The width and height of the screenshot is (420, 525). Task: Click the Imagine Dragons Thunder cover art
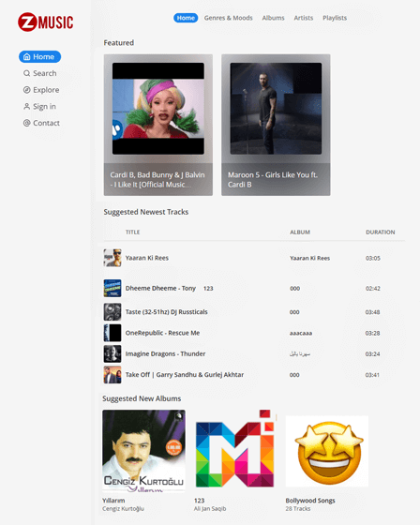pos(112,353)
